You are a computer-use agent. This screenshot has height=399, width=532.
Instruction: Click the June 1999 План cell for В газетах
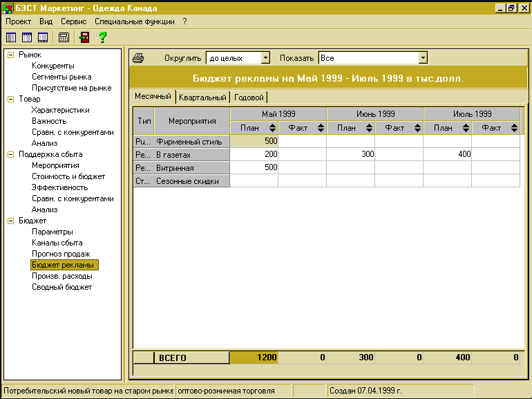(350, 154)
